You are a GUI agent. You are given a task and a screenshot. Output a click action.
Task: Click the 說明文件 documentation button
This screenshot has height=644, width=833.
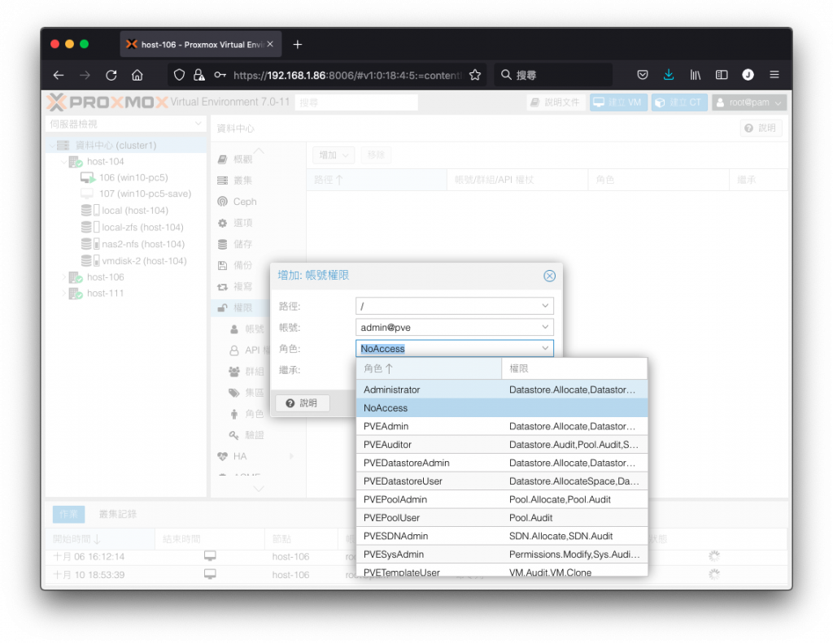(556, 102)
